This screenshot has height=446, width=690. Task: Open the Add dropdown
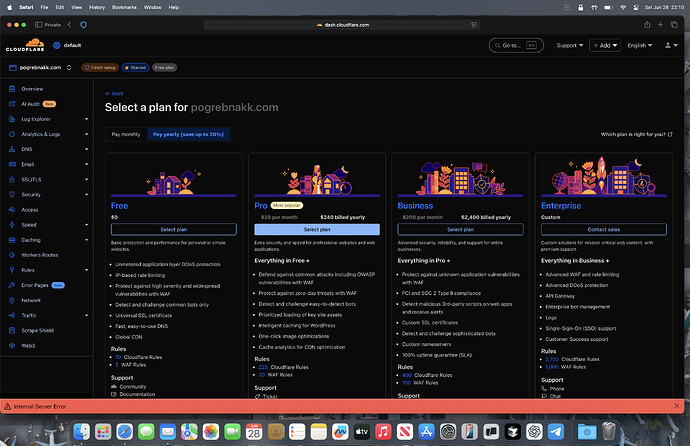pyautogui.click(x=605, y=45)
